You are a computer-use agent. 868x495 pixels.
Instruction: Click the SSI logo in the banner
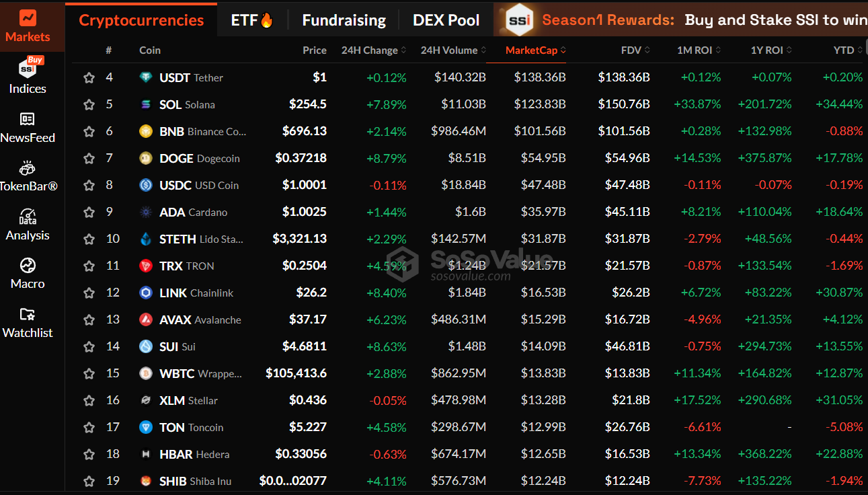click(519, 20)
